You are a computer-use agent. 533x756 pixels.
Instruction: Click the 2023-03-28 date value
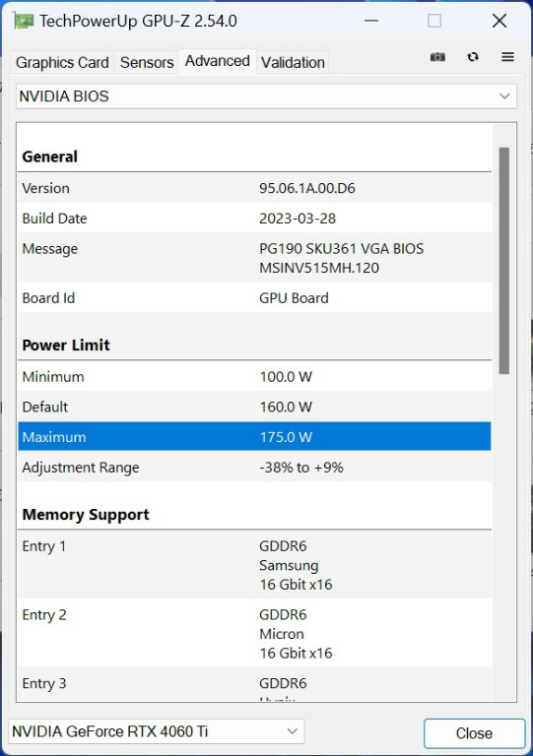click(298, 219)
